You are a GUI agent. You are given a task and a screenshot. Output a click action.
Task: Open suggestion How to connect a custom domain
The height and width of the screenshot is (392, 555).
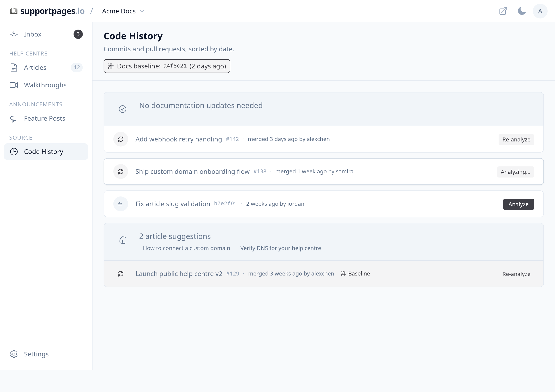point(186,248)
